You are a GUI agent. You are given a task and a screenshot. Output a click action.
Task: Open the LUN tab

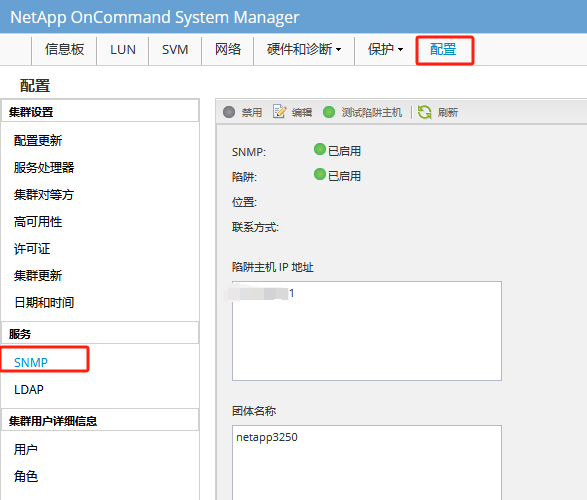pyautogui.click(x=123, y=49)
